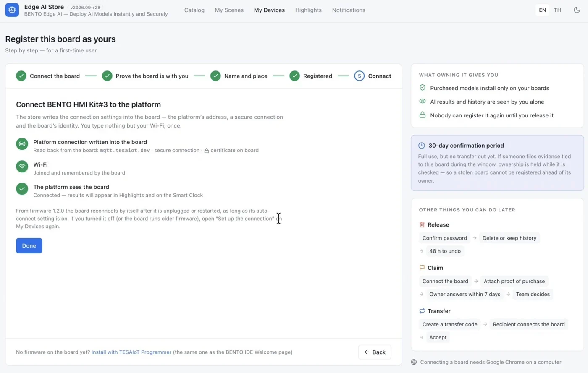Click the Confirm password chip under Release

[x=445, y=238]
